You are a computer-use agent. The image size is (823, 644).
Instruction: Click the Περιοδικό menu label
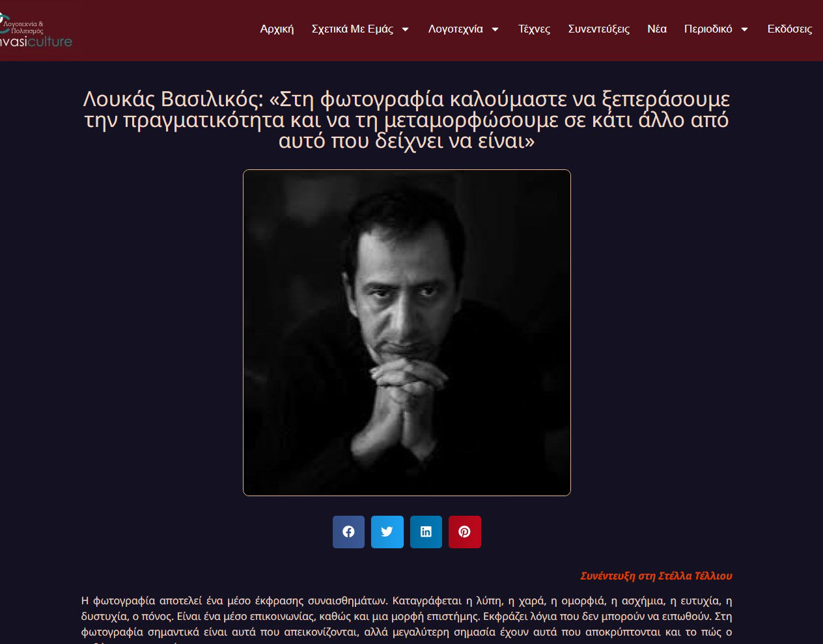tap(708, 29)
